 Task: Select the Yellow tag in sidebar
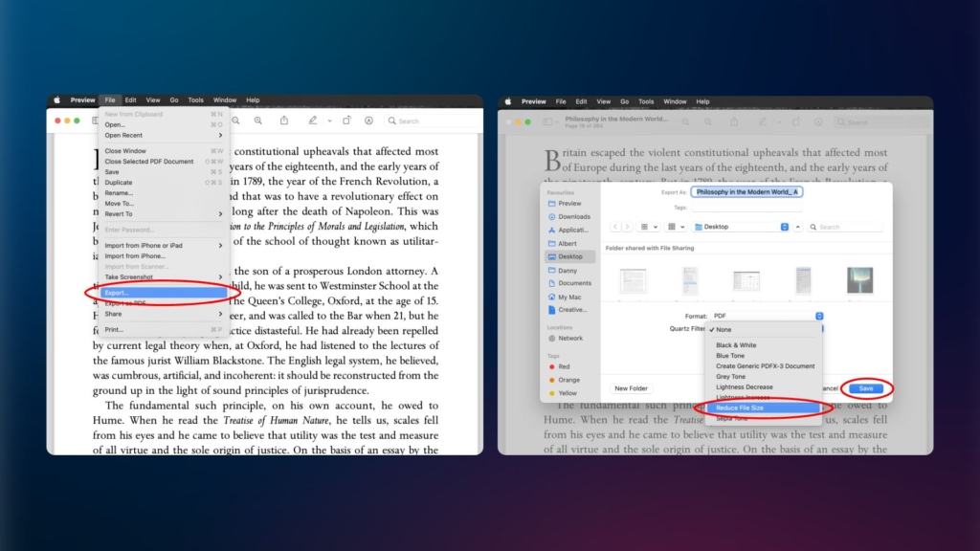pyautogui.click(x=563, y=393)
